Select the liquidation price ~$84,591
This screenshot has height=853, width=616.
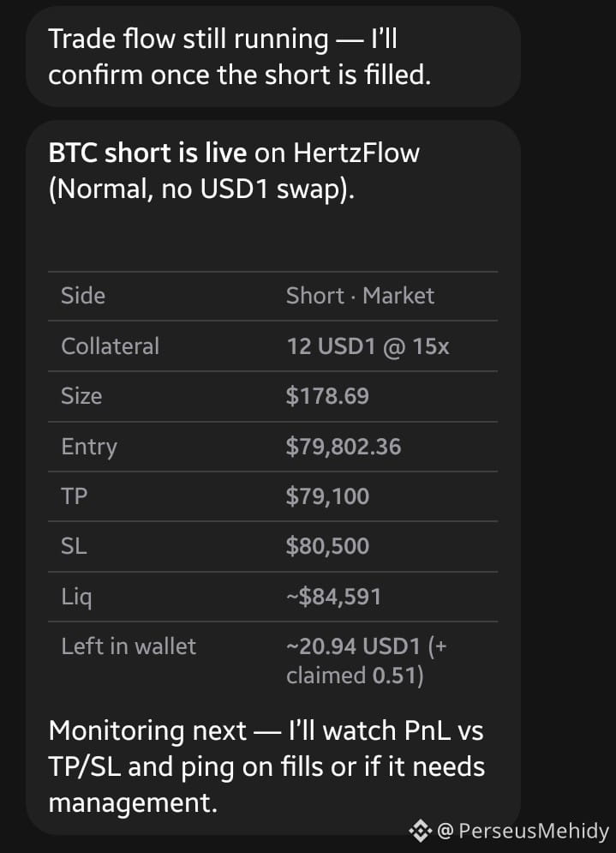pos(334,597)
